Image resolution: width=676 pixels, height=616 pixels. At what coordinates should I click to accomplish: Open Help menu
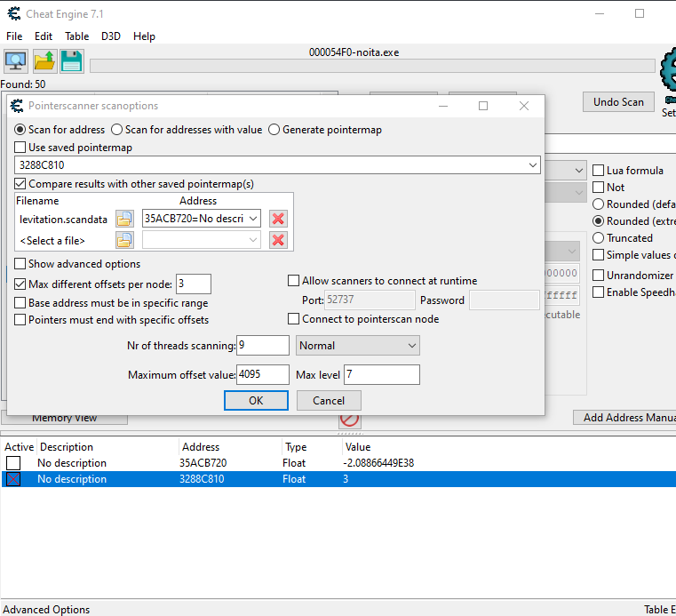(x=144, y=36)
